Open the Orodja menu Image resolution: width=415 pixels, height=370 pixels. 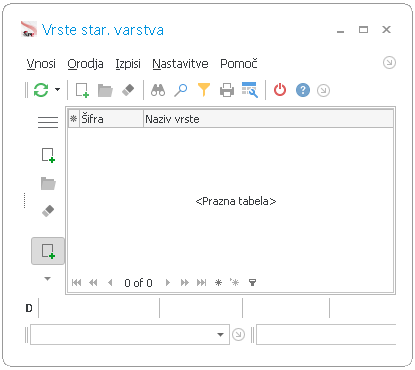[85, 63]
